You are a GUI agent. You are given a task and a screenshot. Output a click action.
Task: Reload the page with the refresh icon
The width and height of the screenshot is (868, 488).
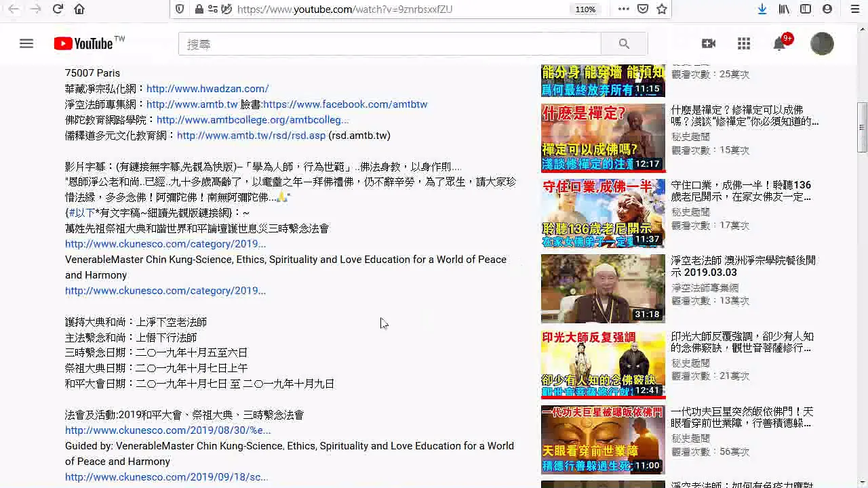pyautogui.click(x=58, y=9)
